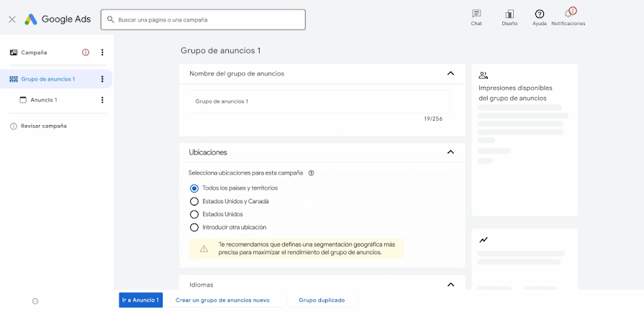Open the Campaña three-dot menu
This screenshot has width=644, height=322.
[x=102, y=52]
